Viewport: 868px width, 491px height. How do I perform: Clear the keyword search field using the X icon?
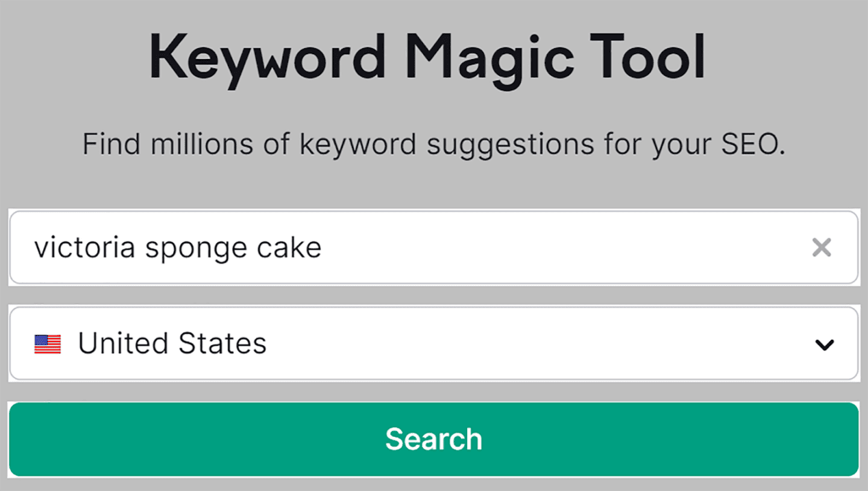(822, 248)
